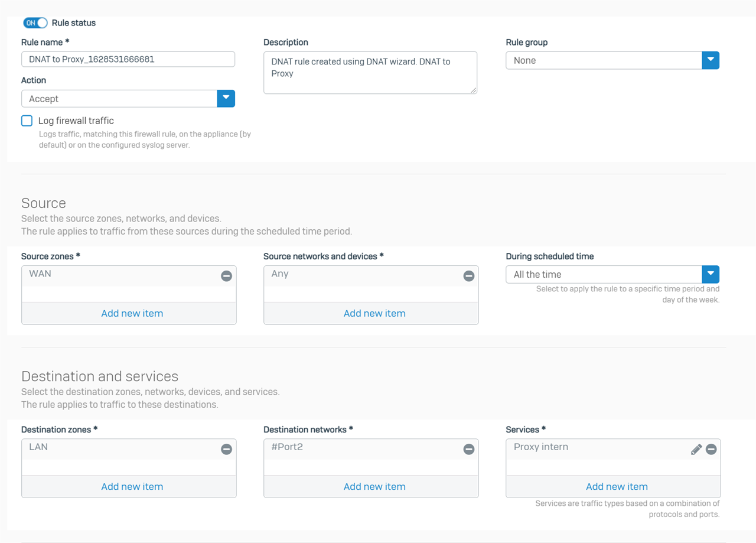Add new item to Services
The width and height of the screenshot is (756, 543).
[x=617, y=486]
